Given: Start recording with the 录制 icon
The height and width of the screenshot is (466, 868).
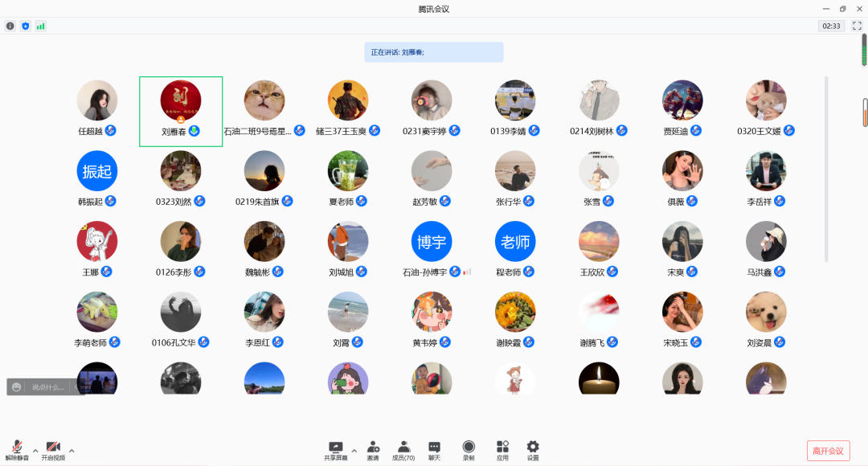Looking at the screenshot, I should click(x=469, y=450).
